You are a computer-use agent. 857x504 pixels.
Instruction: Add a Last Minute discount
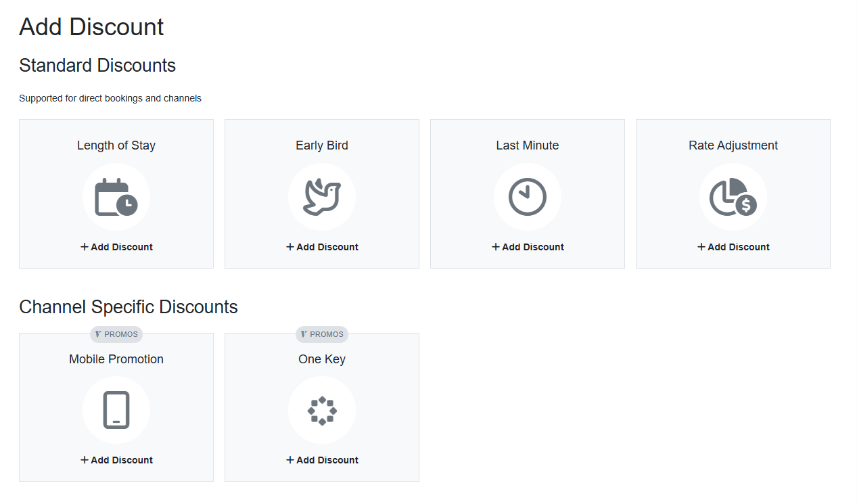click(x=528, y=247)
